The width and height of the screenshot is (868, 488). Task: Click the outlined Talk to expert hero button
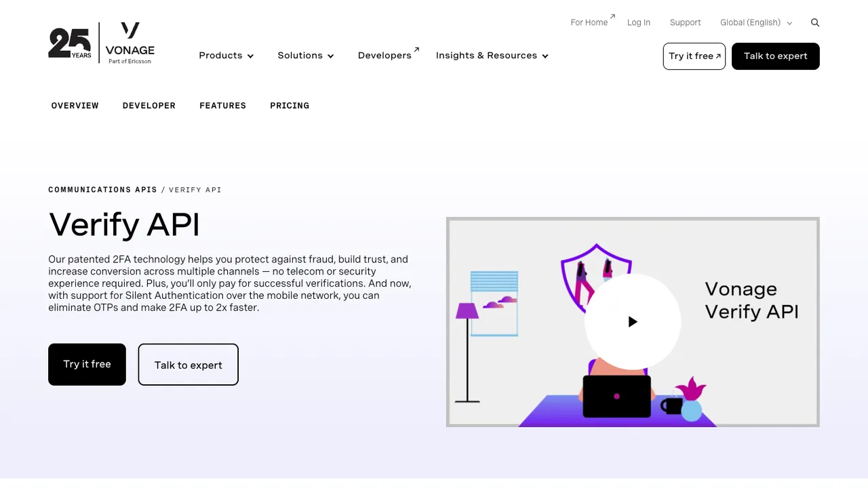pos(189,365)
